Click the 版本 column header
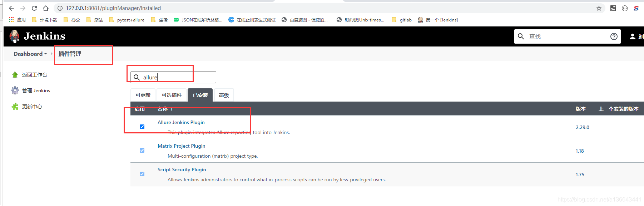 [x=580, y=109]
